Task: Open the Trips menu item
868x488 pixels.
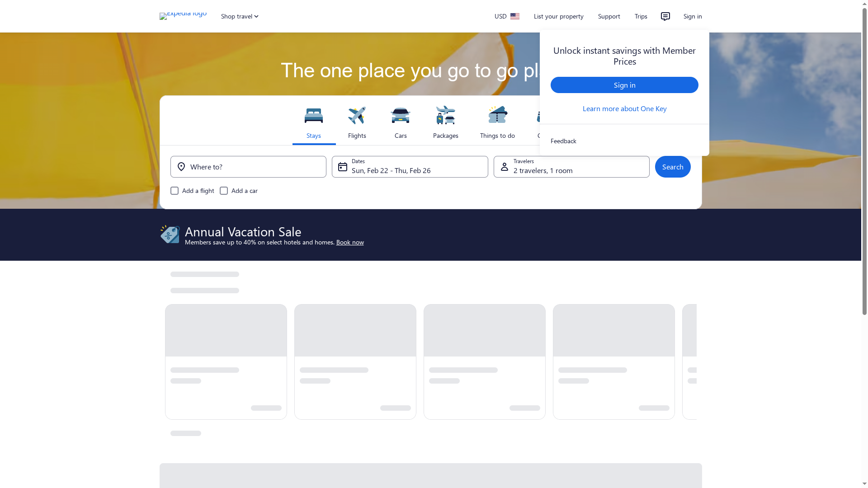Action: (641, 16)
